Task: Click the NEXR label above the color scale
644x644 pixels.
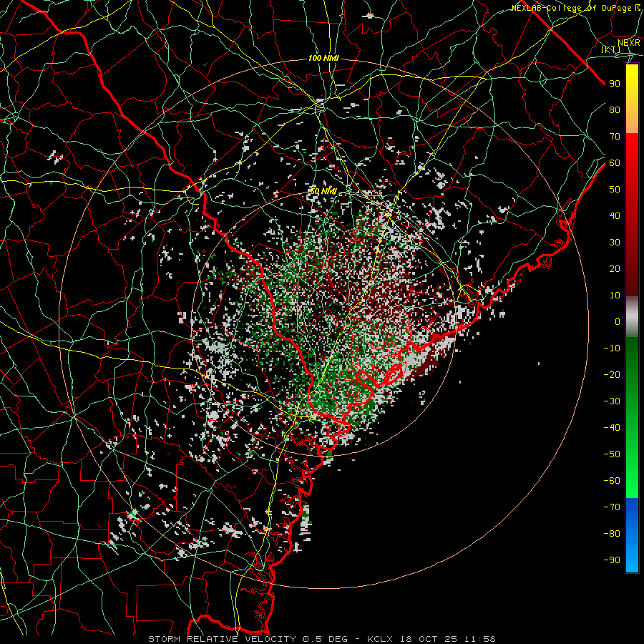Action: pyautogui.click(x=629, y=43)
